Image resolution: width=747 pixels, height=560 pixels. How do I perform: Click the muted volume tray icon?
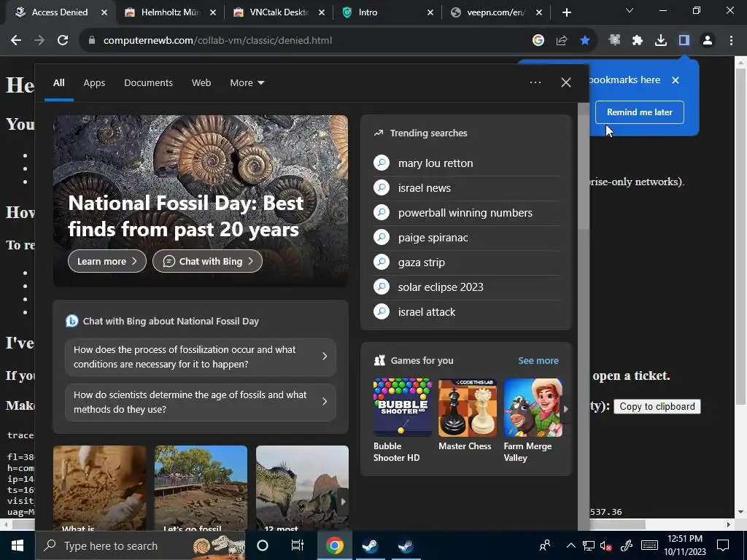[606, 545]
